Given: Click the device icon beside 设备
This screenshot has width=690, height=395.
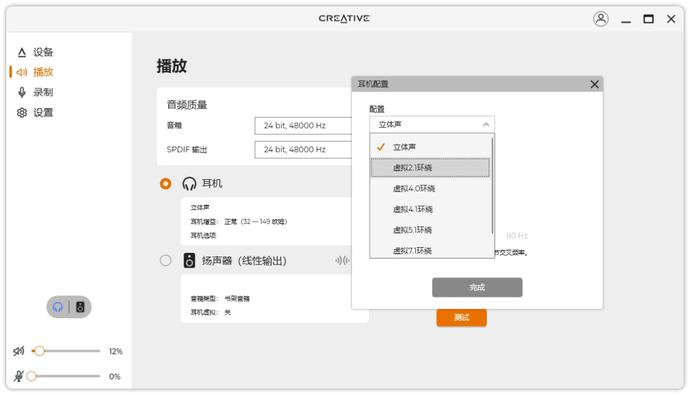Looking at the screenshot, I should coord(22,53).
